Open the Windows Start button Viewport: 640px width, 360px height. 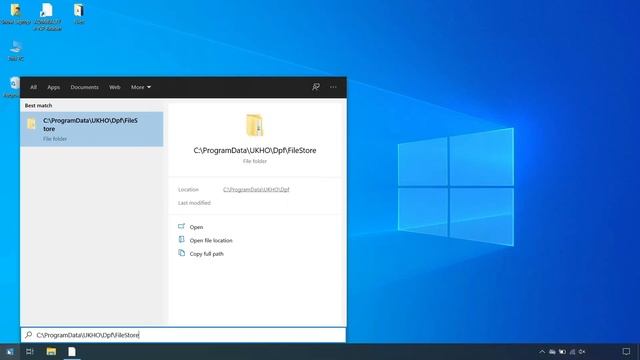[x=10, y=351]
